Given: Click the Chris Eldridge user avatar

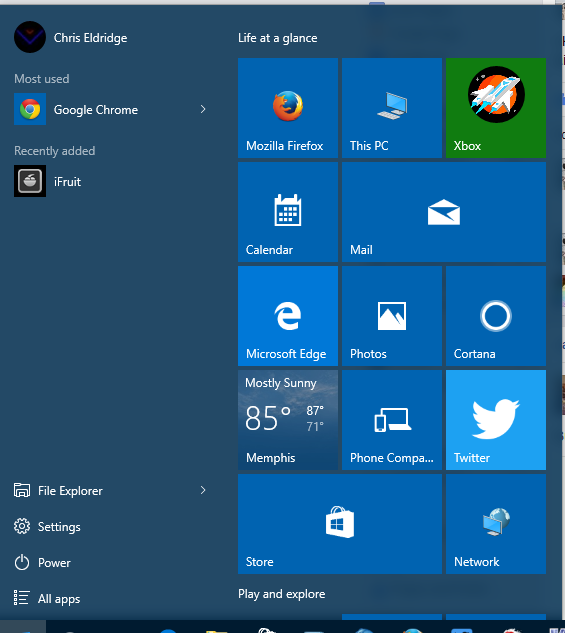Looking at the screenshot, I should pos(30,37).
